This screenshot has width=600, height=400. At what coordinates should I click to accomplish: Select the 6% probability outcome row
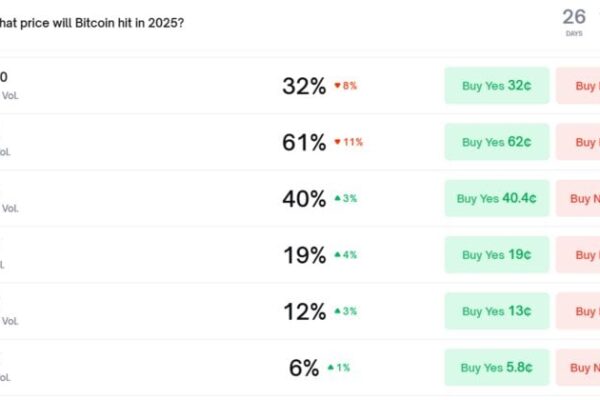pos(150,368)
